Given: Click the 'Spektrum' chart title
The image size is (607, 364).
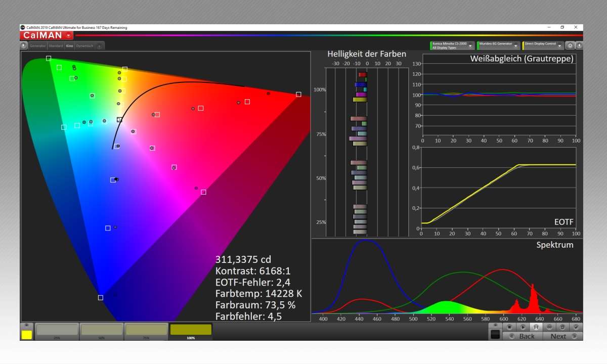Looking at the screenshot, I should [x=555, y=245].
